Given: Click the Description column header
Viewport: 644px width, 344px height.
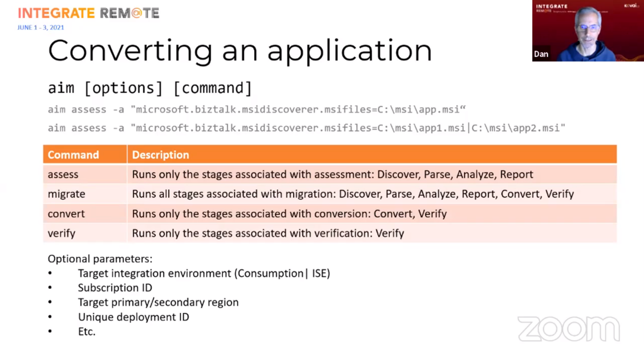Looking at the screenshot, I should coord(161,155).
